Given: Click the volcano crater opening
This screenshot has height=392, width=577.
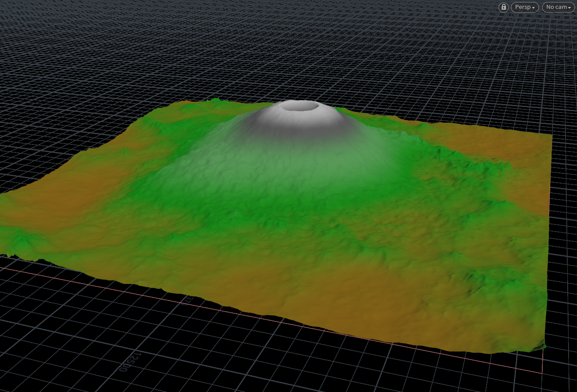Looking at the screenshot, I should click(x=302, y=106).
